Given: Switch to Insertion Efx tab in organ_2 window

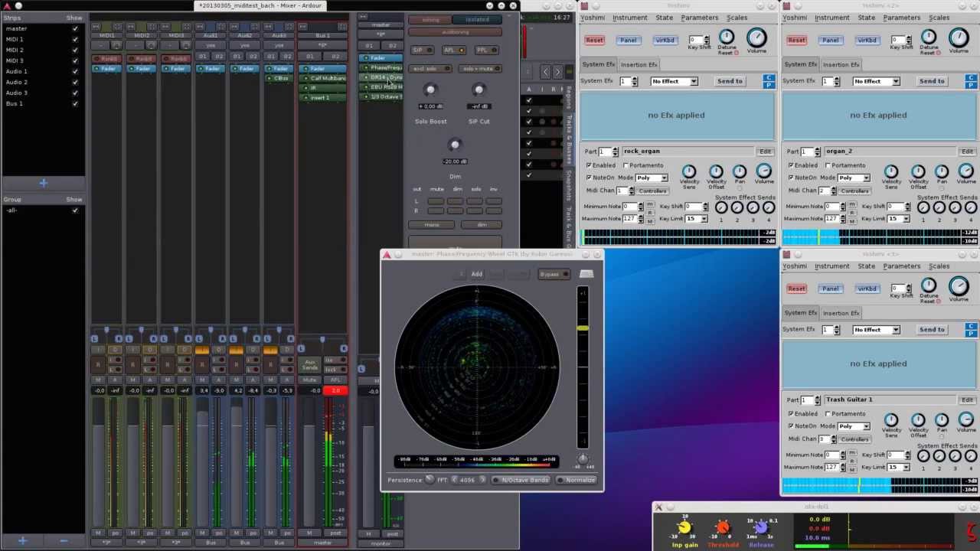Looking at the screenshot, I should click(841, 64).
